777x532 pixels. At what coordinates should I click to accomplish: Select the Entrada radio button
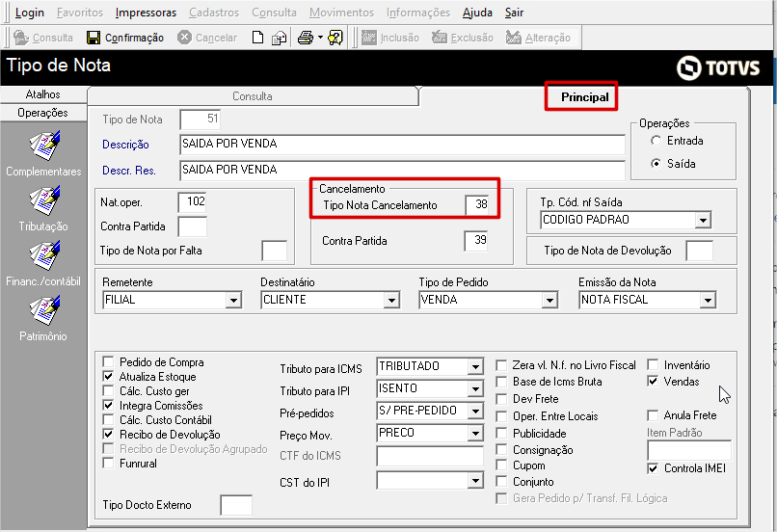click(x=656, y=141)
